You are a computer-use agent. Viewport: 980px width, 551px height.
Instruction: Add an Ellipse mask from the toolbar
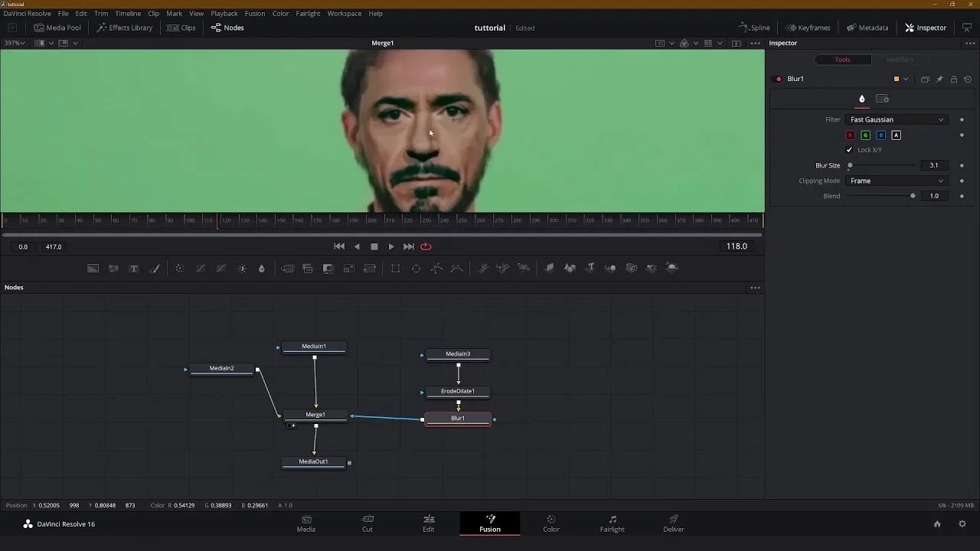click(416, 268)
